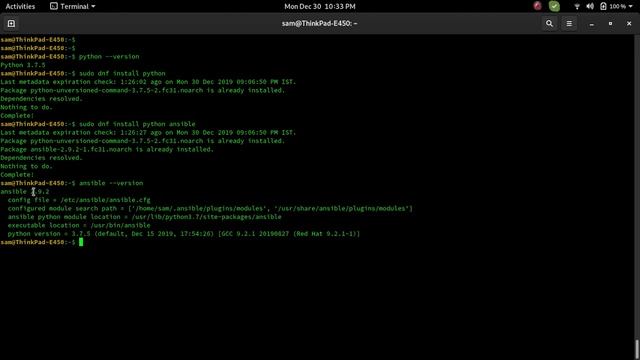Image resolution: width=640 pixels, height=360 pixels.
Task: Click the 'ansible --version' command
Action: [111, 183]
